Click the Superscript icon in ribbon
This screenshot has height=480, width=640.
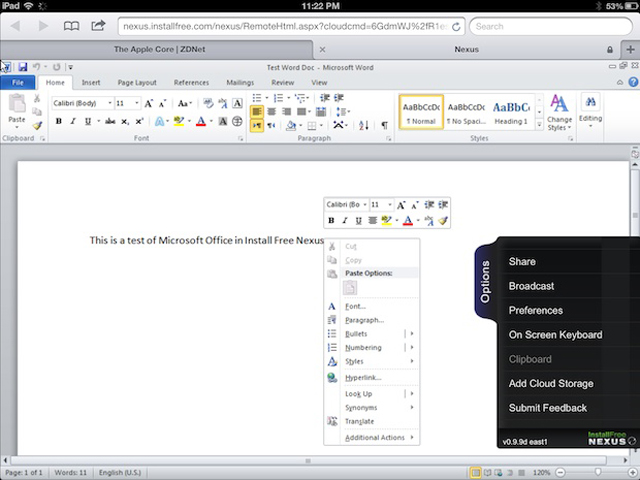[139, 121]
